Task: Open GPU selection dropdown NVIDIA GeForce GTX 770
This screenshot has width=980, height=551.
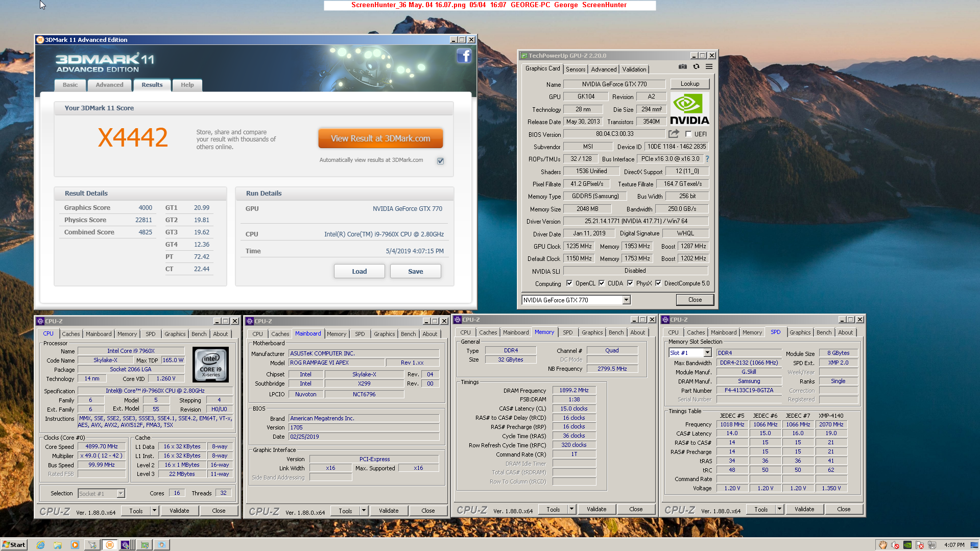Action: 626,300
